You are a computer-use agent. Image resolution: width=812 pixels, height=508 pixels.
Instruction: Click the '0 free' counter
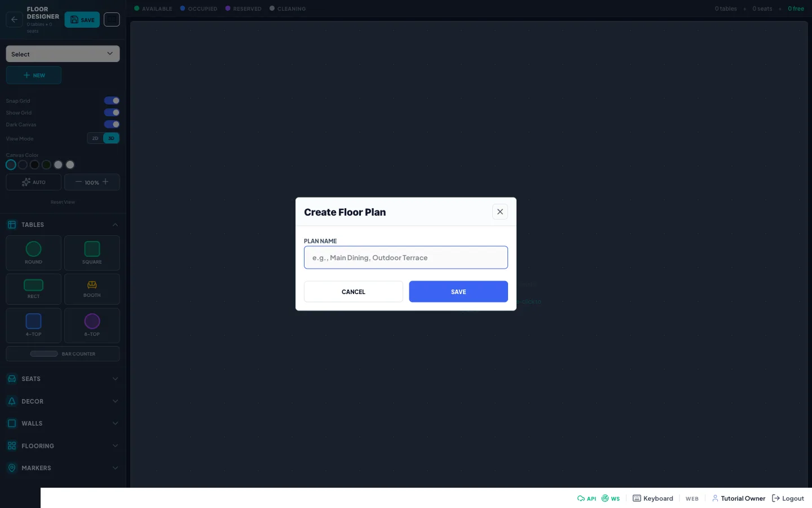pos(796,8)
